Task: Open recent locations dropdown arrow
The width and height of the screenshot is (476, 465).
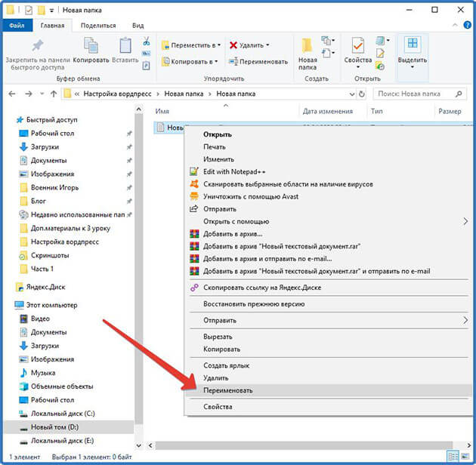Action: coord(42,94)
